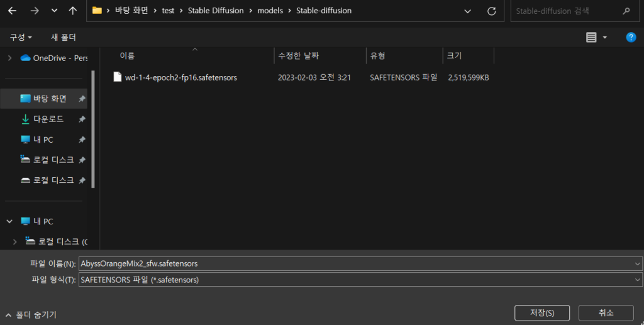
Task: Open the help question mark icon
Action: pos(631,38)
